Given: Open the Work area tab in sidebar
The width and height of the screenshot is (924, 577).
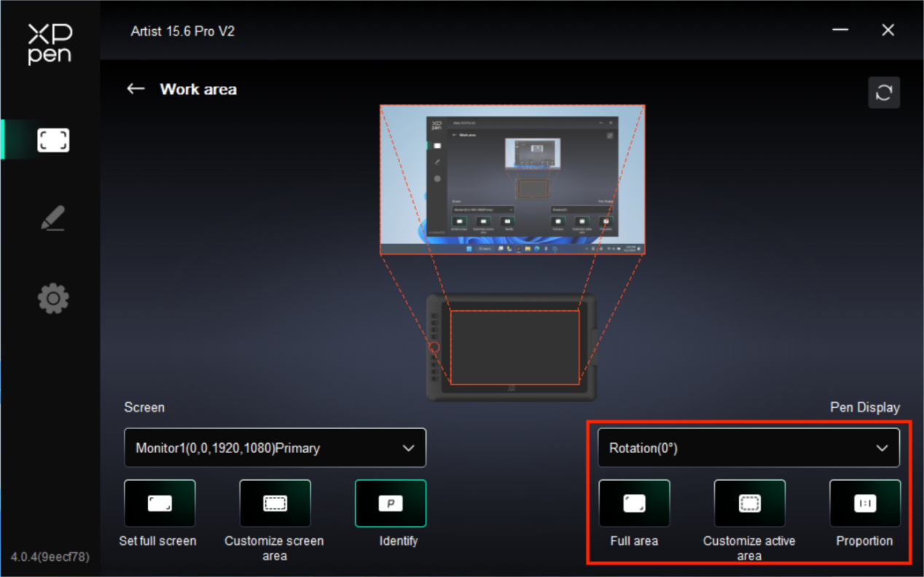Looking at the screenshot, I should click(53, 140).
